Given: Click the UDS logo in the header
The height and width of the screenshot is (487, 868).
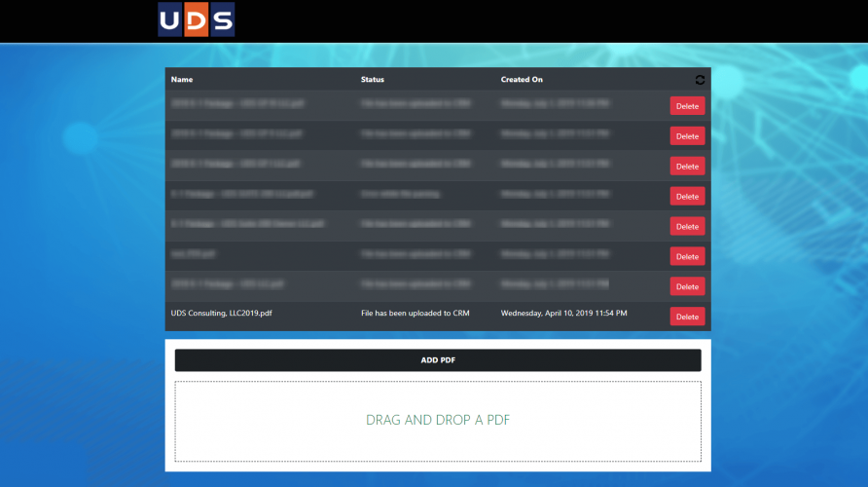Looking at the screenshot, I should pyautogui.click(x=196, y=19).
